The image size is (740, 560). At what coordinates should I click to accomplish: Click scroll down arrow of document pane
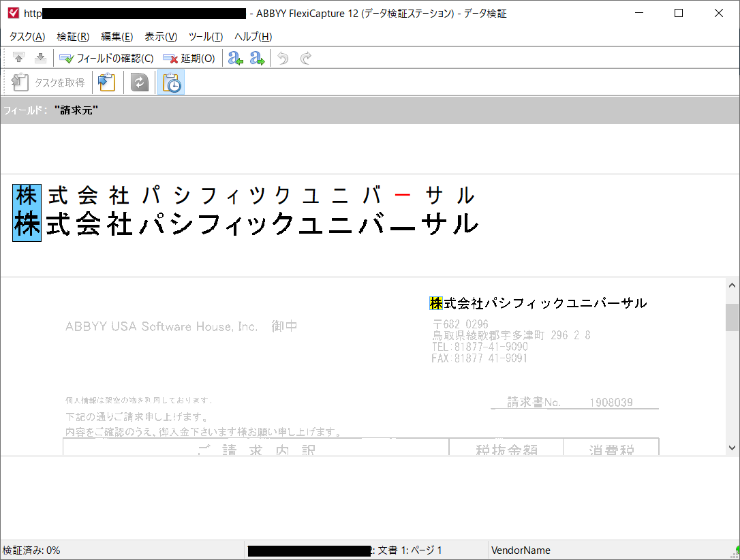732,448
